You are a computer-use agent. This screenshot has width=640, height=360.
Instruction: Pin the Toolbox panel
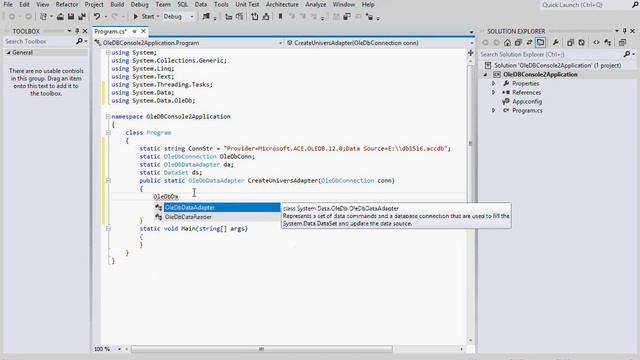(77, 31)
